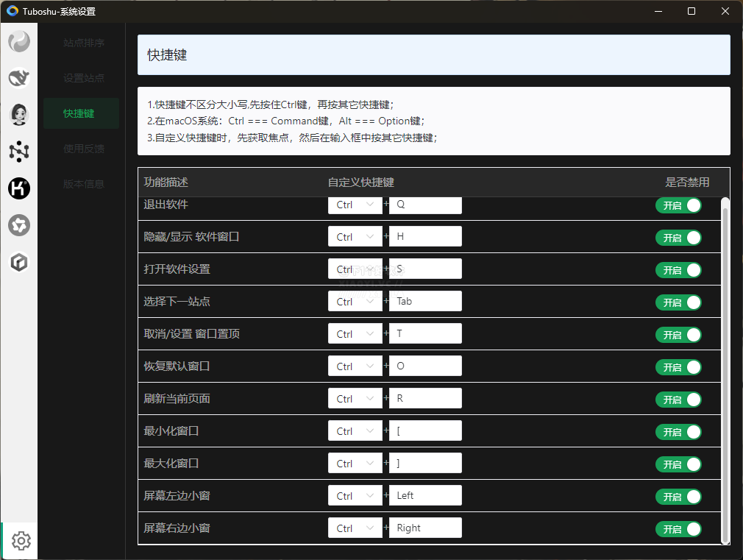The width and height of the screenshot is (743, 560).
Task: Open the Ctrl dropdown for 选择下一站点
Action: pos(355,301)
